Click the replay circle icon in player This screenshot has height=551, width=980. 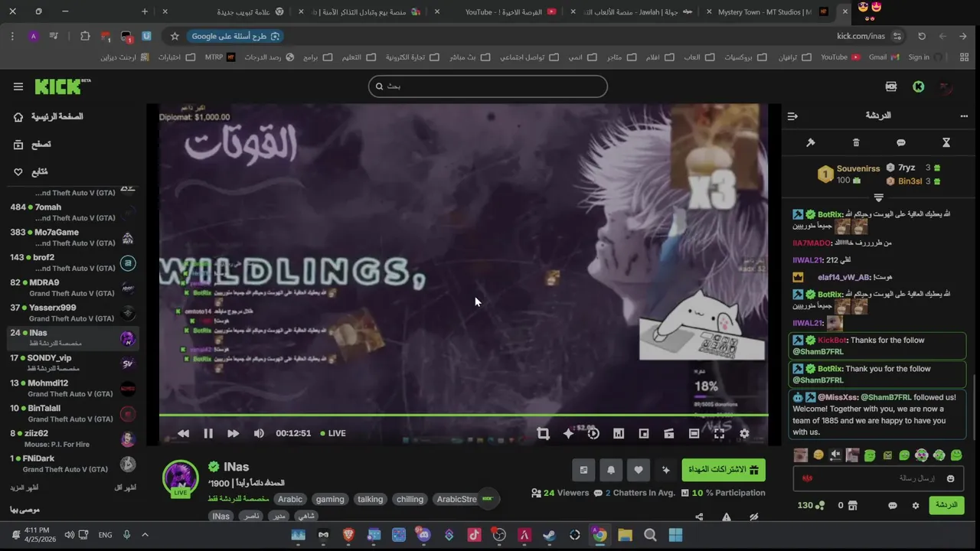pyautogui.click(x=593, y=433)
